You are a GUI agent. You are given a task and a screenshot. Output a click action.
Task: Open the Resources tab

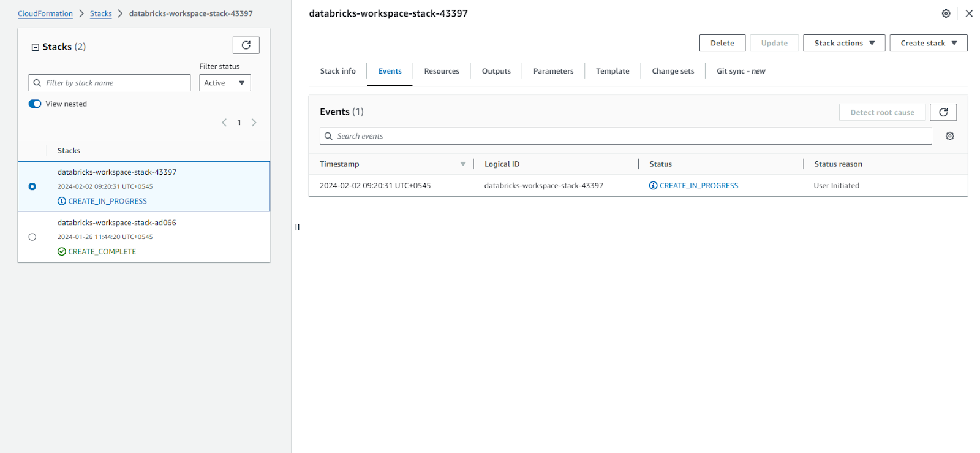[x=442, y=71]
